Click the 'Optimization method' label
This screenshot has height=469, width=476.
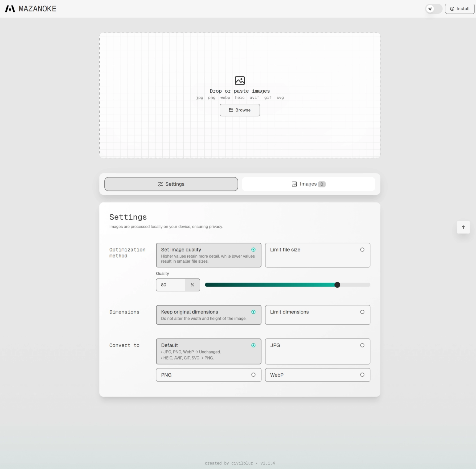point(127,253)
